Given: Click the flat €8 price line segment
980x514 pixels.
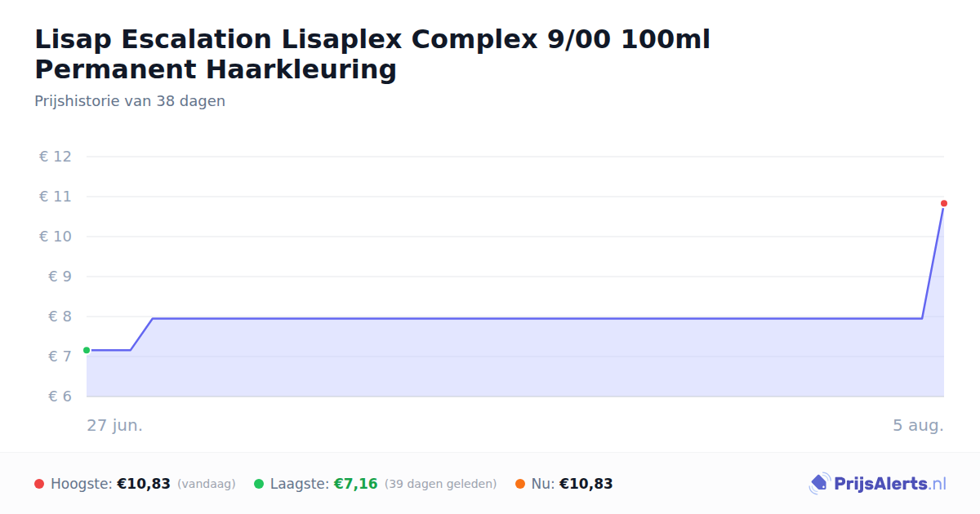Looking at the screenshot, I should [537, 318].
